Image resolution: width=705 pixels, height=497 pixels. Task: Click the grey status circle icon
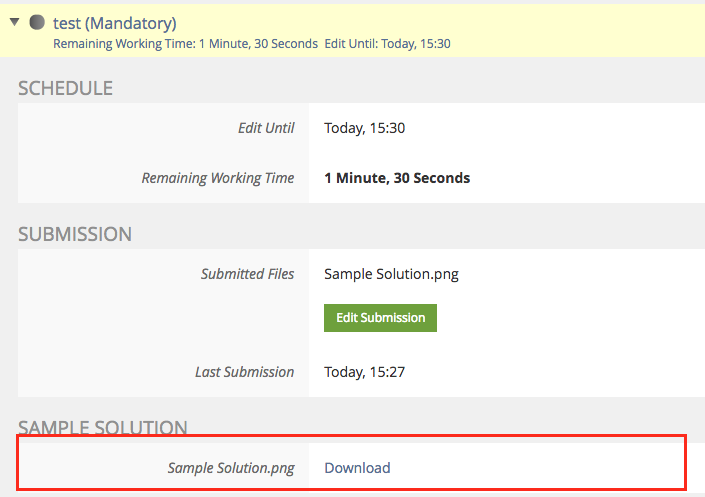point(38,22)
